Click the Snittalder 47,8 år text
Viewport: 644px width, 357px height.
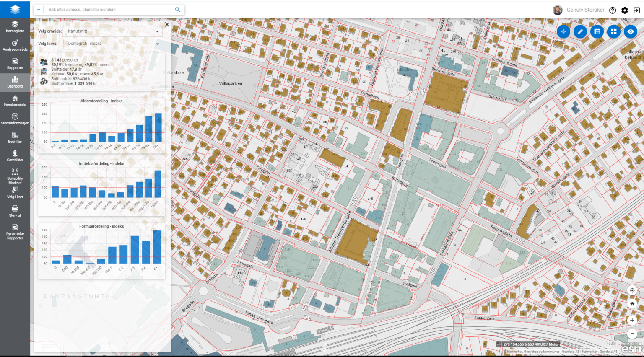66,70
